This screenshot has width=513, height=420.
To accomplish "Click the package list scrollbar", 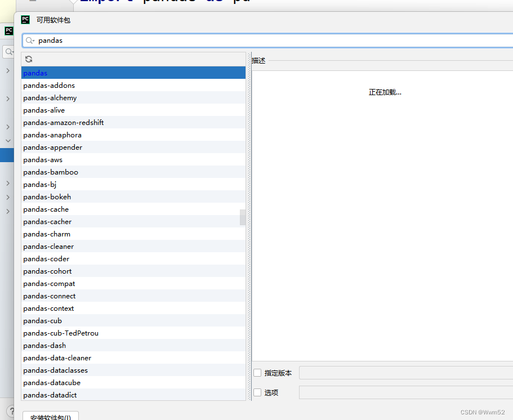I will coord(243,217).
